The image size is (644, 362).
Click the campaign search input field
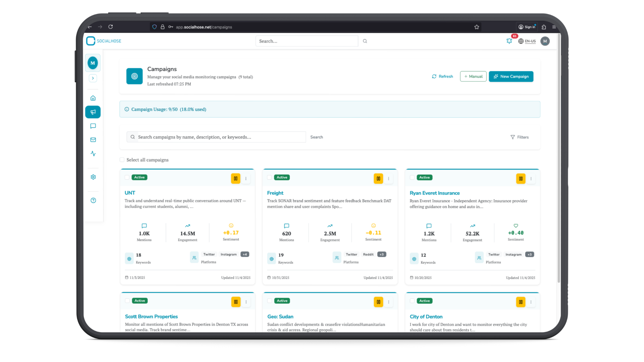coord(216,137)
